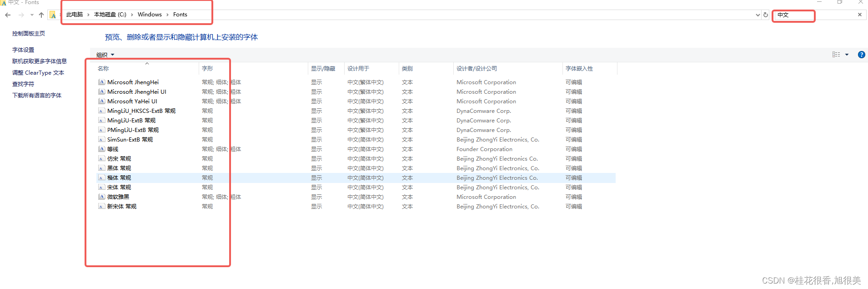Open 字体设置 link

click(x=23, y=50)
